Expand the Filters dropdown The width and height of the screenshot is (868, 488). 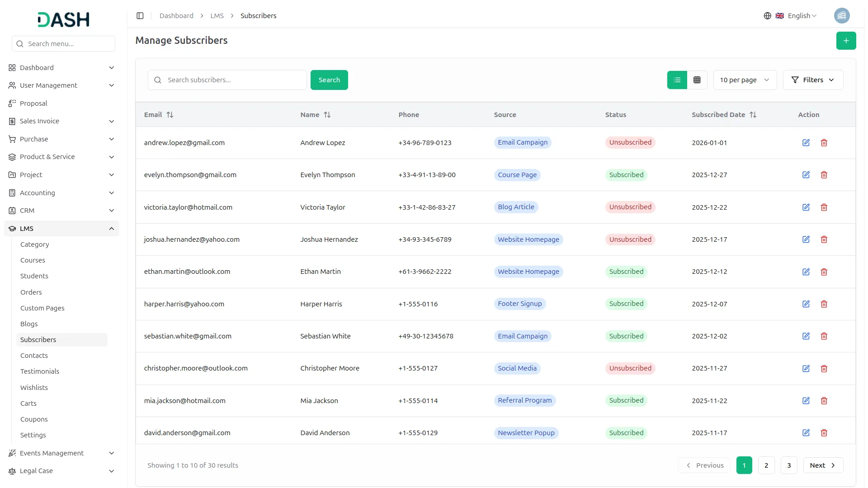point(812,80)
